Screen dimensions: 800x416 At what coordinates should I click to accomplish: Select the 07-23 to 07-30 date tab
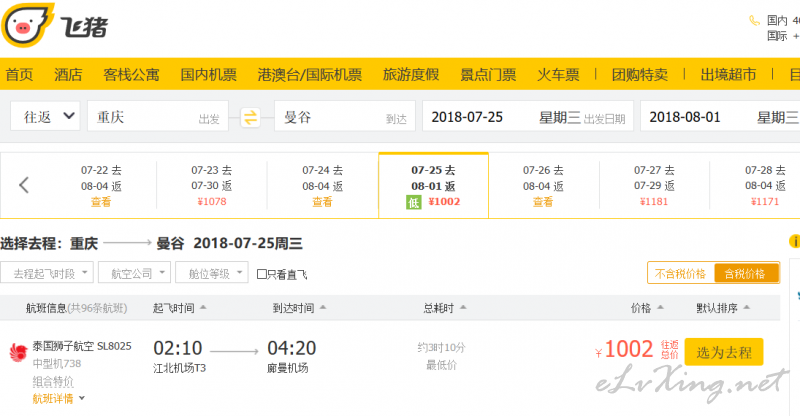coord(212,185)
